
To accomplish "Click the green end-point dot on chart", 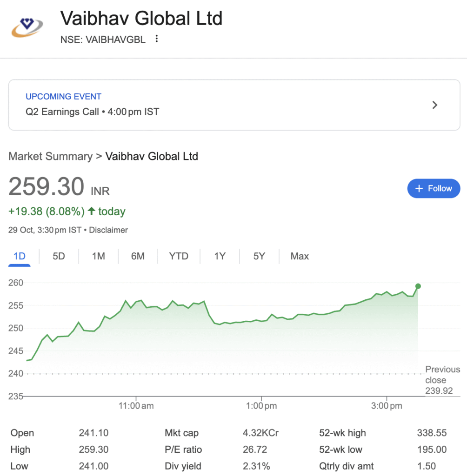I will click(418, 286).
